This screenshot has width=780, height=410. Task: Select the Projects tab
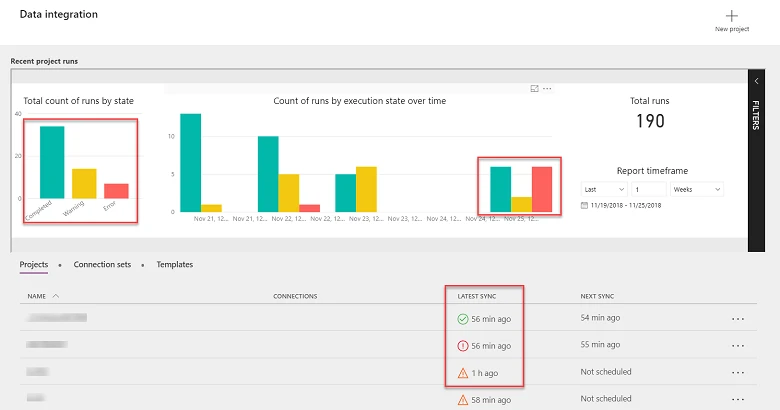34,265
